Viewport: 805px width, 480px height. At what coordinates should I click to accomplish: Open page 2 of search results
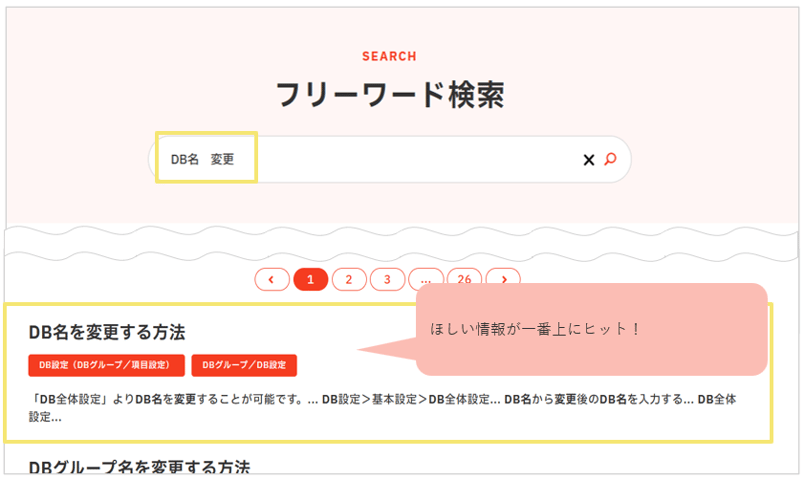pos(349,279)
